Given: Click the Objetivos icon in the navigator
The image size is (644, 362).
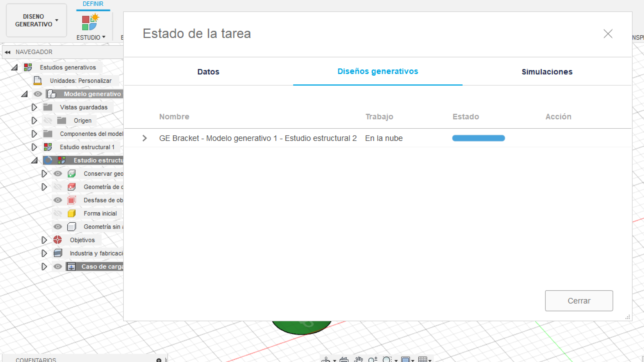Looking at the screenshot, I should coord(58,240).
